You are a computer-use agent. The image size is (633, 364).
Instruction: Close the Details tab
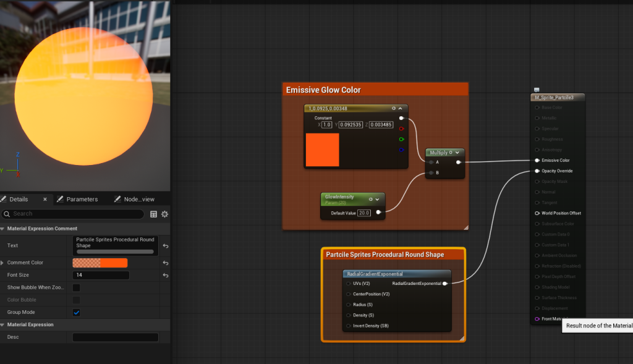pos(45,199)
